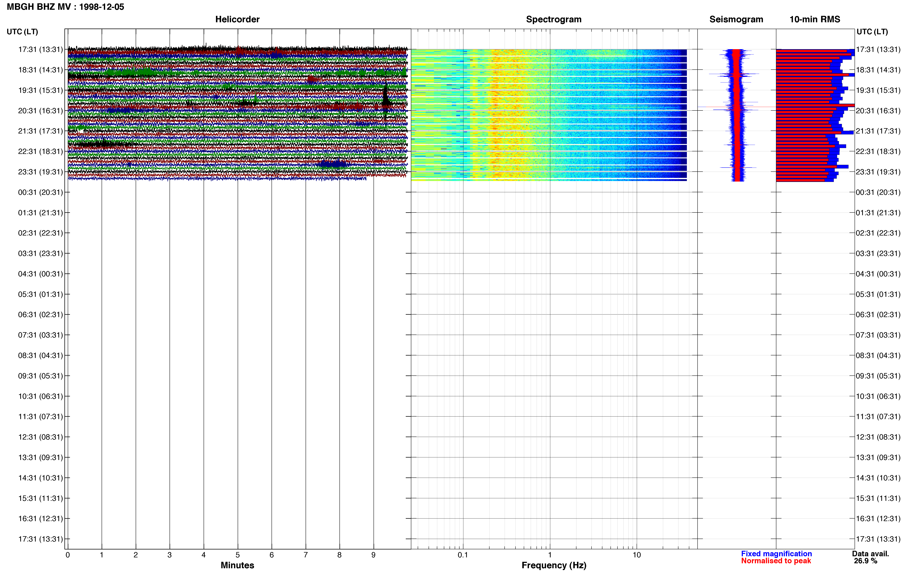Image resolution: width=924 pixels, height=578 pixels.
Task: Click the left '23:31 (19:31)' time label
Action: 41,172
